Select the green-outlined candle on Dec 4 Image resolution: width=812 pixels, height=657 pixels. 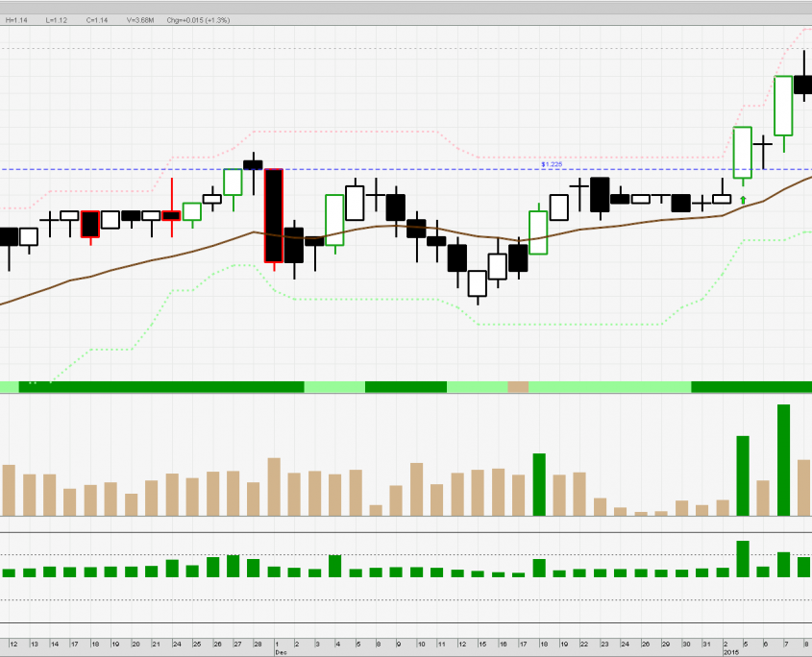click(x=334, y=220)
